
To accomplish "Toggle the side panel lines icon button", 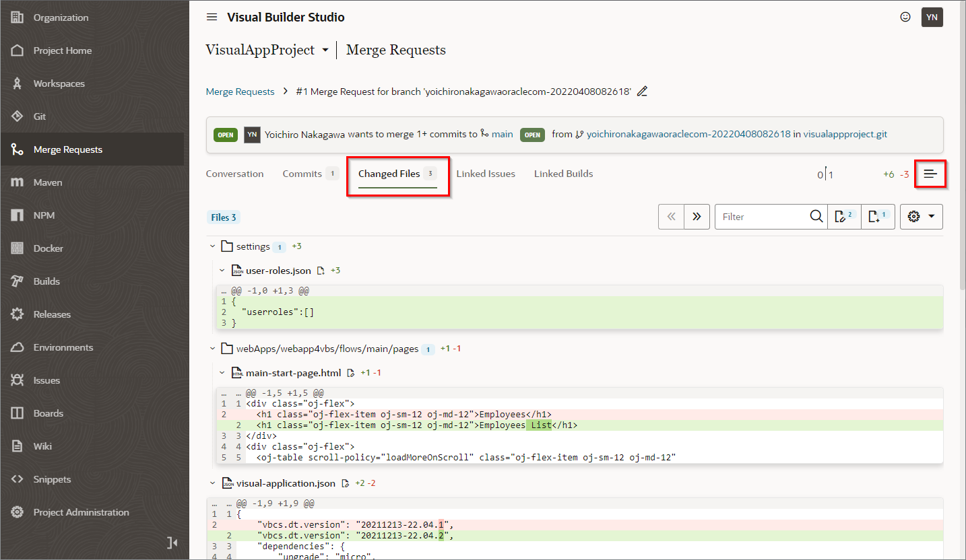I will (930, 174).
